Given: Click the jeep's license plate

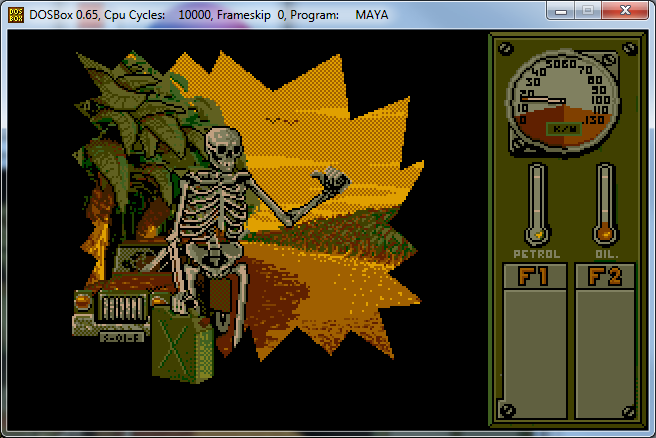Looking at the screenshot, I should coord(121,337).
